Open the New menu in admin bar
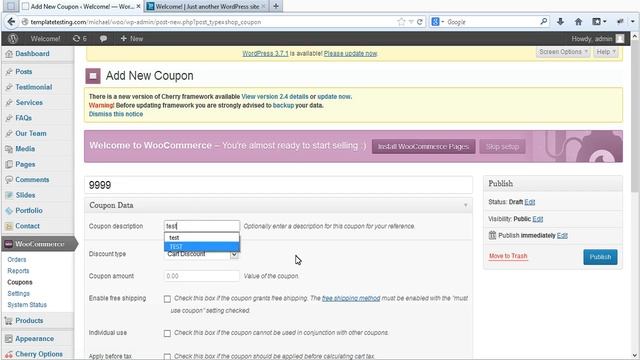640x360 pixels. click(131, 39)
